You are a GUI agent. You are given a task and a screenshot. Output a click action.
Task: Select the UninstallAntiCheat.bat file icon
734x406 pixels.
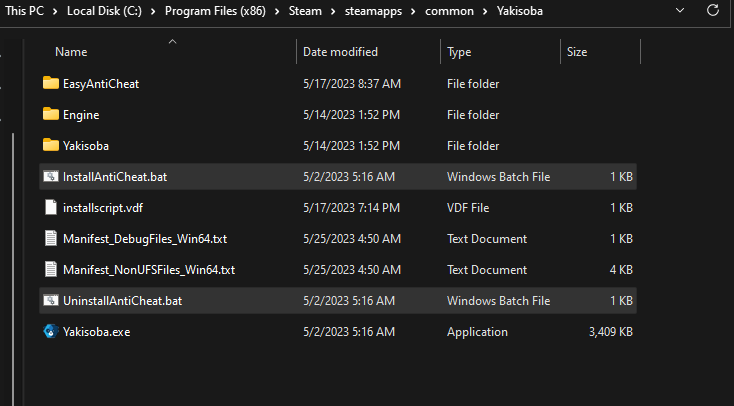pos(51,300)
